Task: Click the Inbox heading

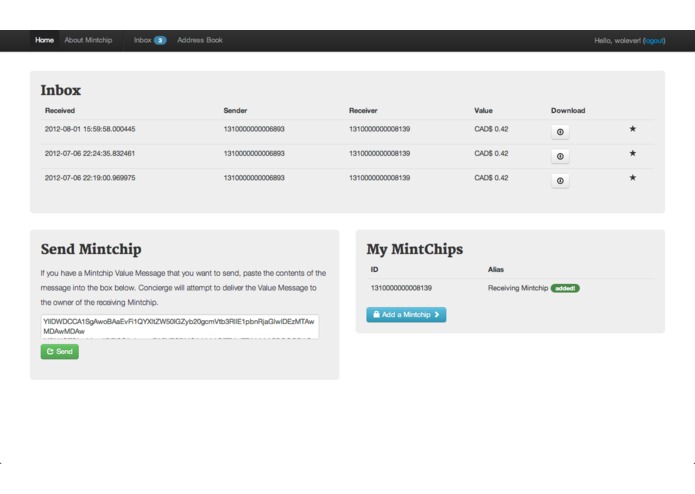Action: [61, 90]
